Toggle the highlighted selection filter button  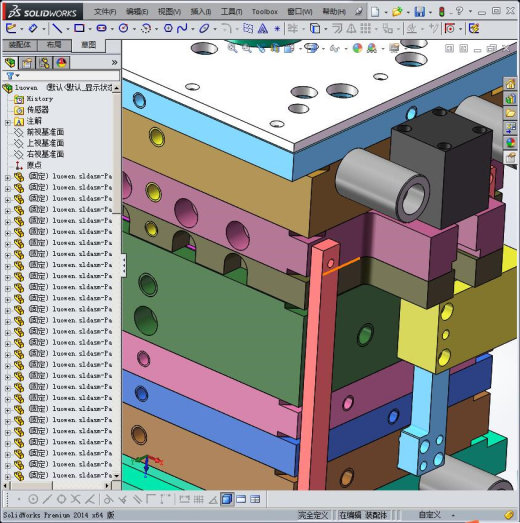point(227,499)
